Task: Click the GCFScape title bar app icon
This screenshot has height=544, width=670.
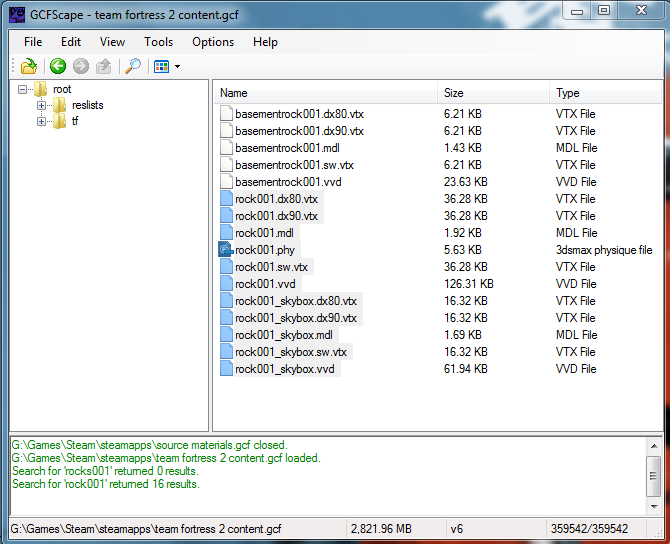Action: click(17, 14)
